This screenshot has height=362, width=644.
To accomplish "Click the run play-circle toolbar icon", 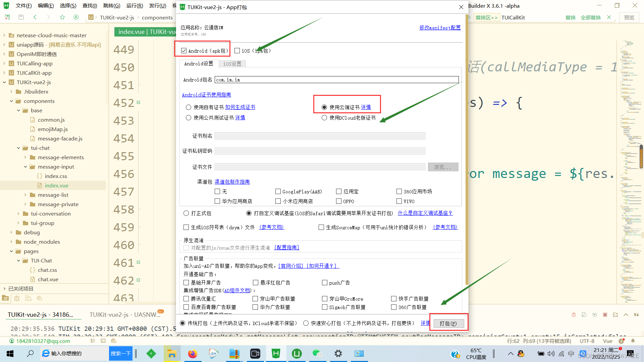I will click(76, 17).
